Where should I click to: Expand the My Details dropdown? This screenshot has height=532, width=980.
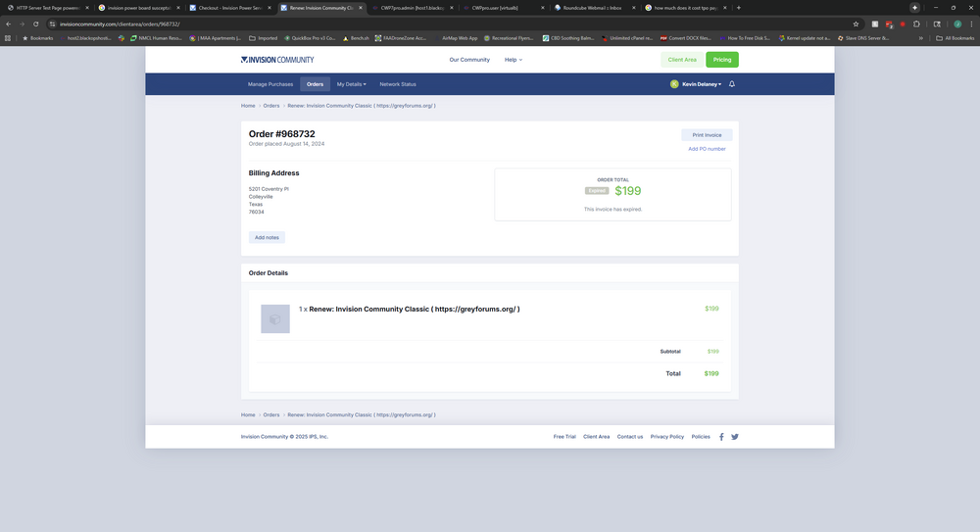click(352, 84)
